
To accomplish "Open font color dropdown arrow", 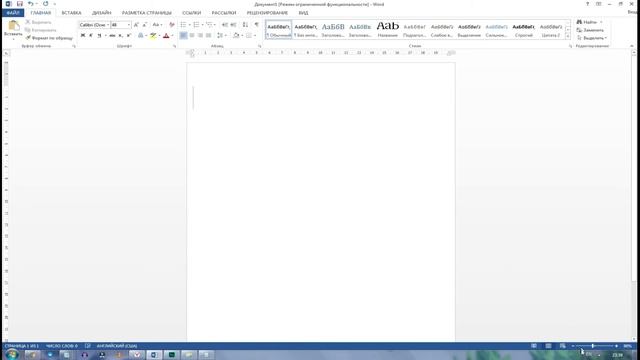I will [172, 36].
